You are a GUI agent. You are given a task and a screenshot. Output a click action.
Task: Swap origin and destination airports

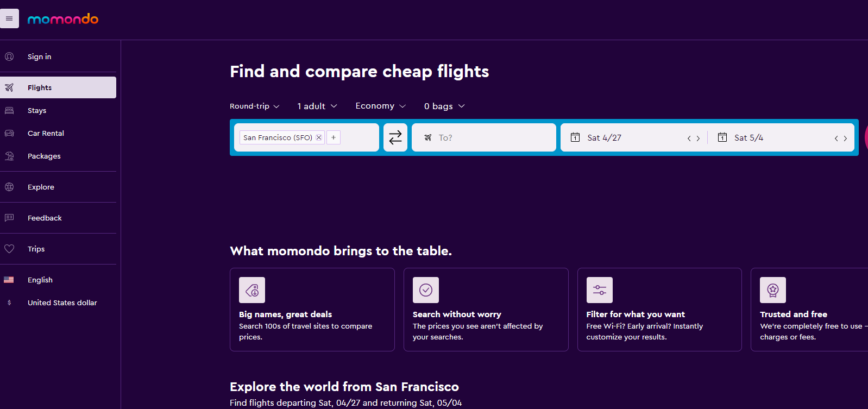395,137
